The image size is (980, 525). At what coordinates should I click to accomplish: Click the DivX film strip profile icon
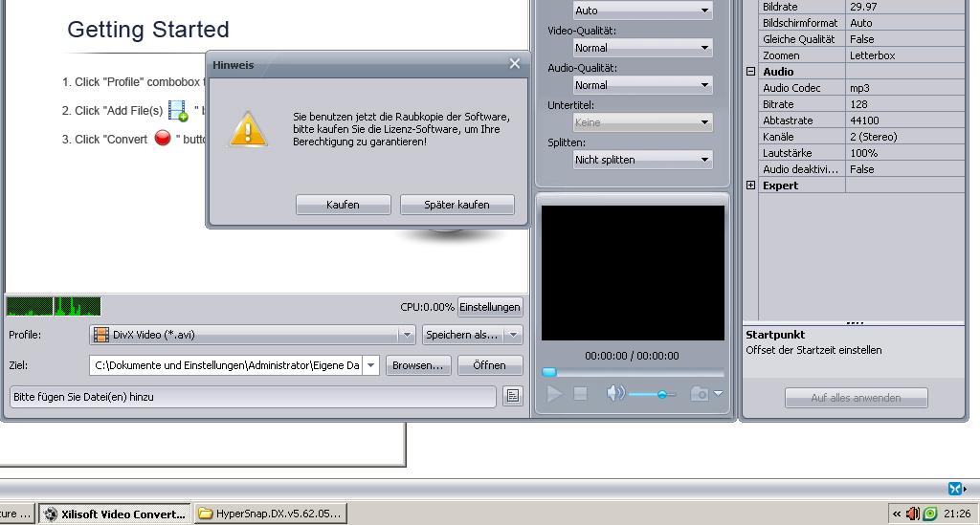coord(101,335)
